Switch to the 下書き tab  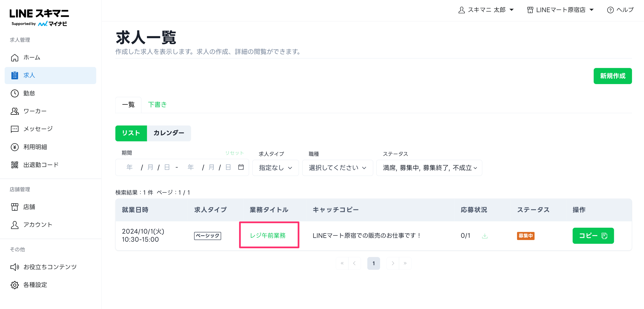pos(157,105)
